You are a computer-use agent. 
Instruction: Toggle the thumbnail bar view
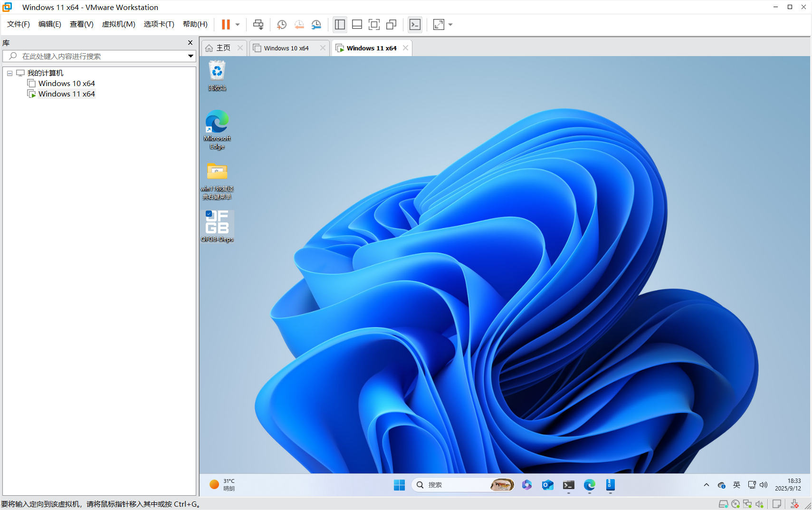pos(357,24)
